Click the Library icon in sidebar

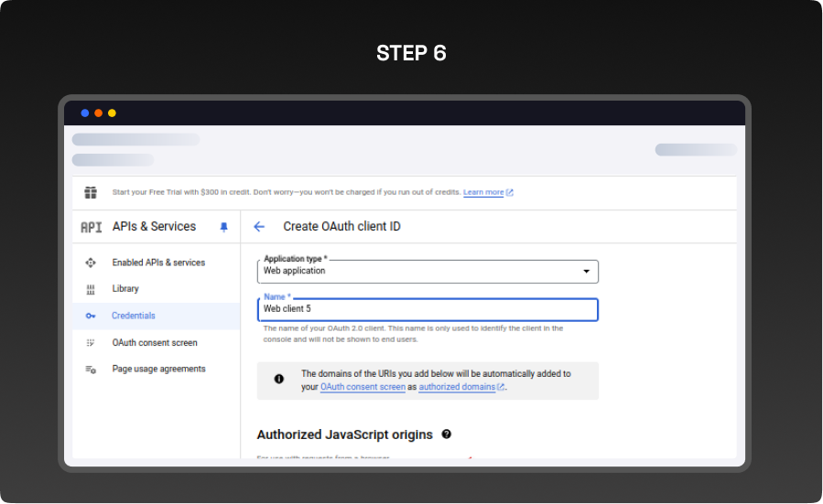click(91, 289)
